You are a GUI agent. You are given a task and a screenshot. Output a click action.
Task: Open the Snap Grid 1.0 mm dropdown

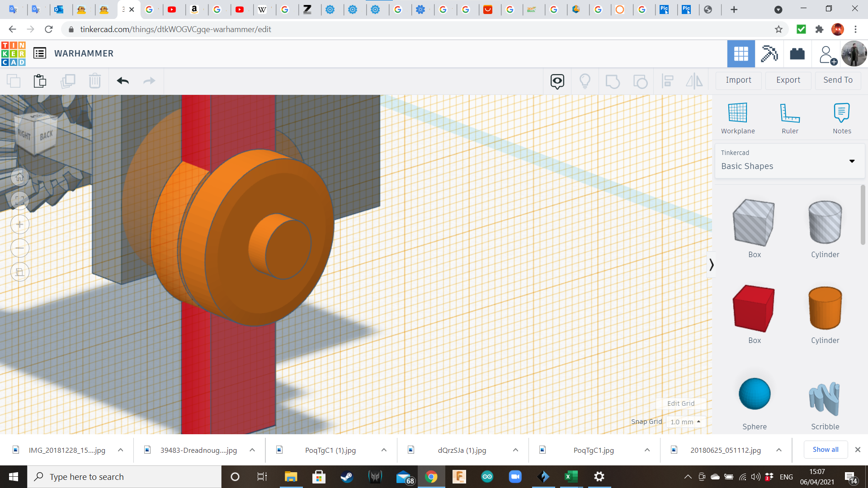(x=685, y=422)
